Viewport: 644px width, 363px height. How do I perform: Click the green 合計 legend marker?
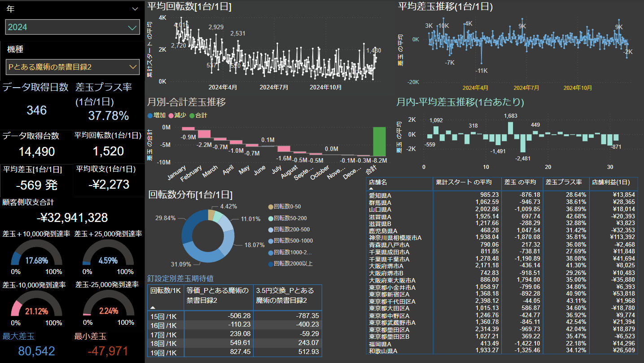[x=192, y=115]
